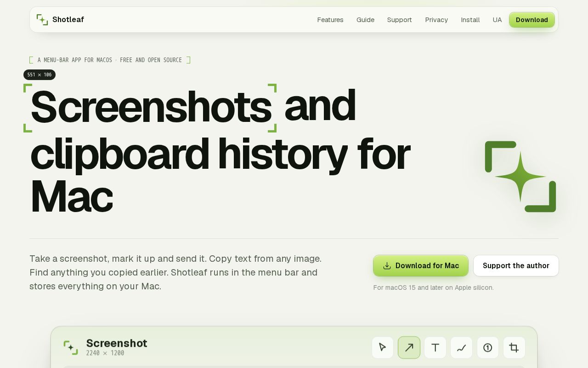Click the "551 × 106" size badge
Viewport: 588px width, 368px height.
[x=40, y=75]
